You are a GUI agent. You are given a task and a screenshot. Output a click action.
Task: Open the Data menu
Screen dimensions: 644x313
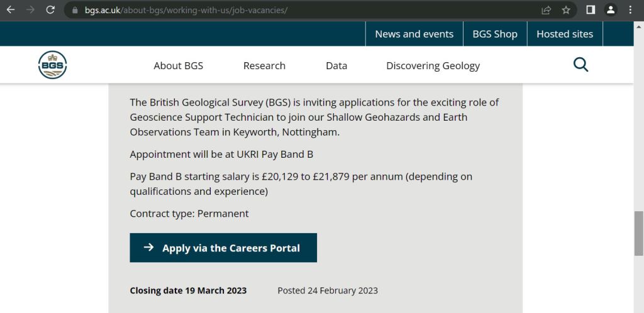(x=336, y=65)
